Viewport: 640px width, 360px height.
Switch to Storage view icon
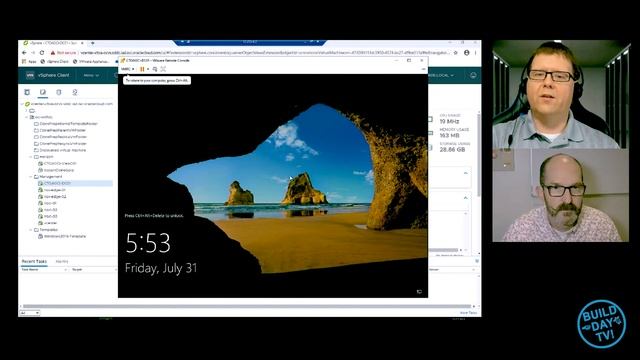(x=59, y=92)
